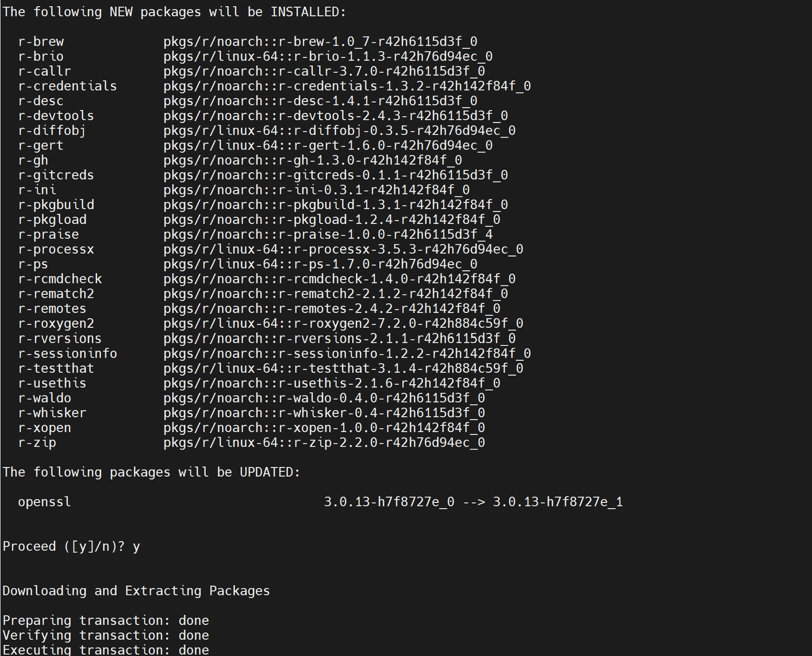Click the Proceed ([y]/n)? prompt line
Screen dimensions: 812x656
[x=71, y=547]
